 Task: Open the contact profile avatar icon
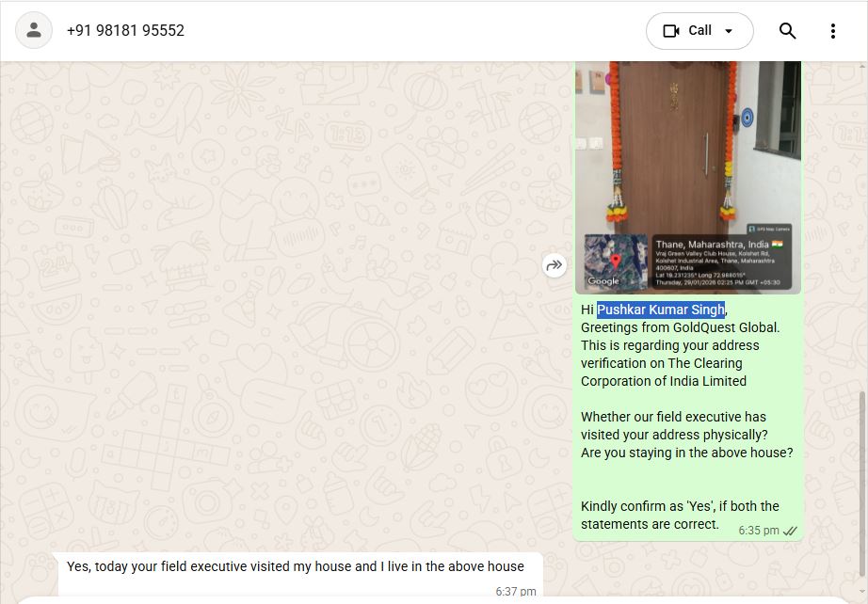34,30
